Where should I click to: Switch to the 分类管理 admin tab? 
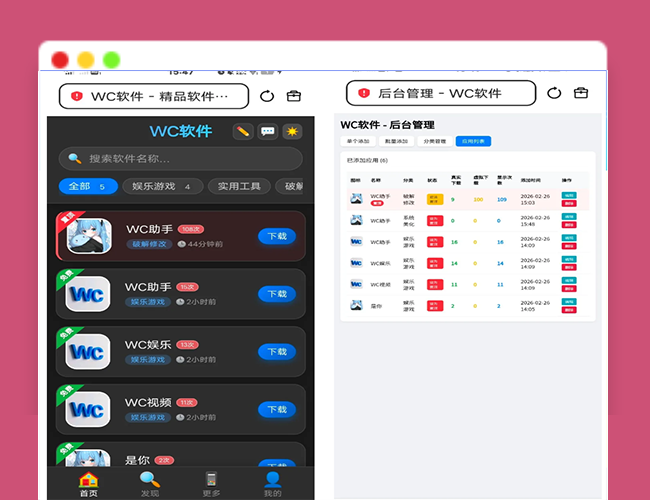click(435, 141)
